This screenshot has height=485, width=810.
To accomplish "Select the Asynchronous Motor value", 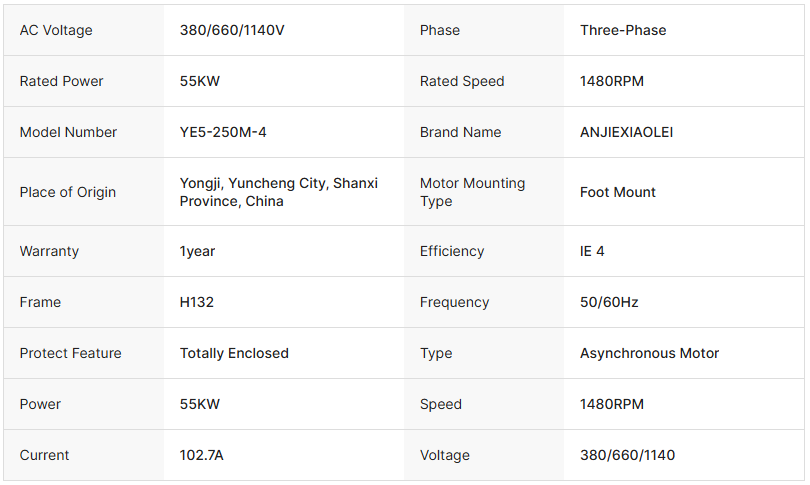I will point(650,353).
